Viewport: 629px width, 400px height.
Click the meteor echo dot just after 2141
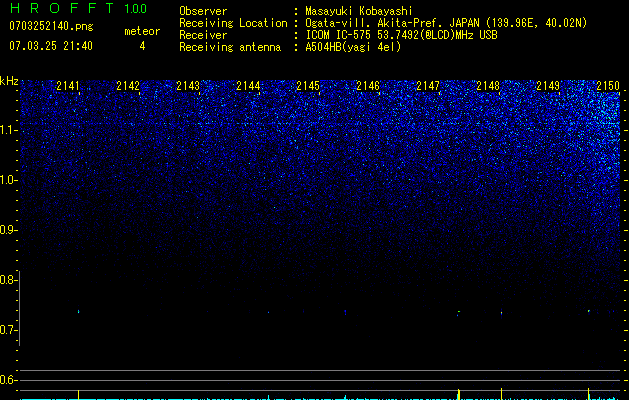pos(79,311)
